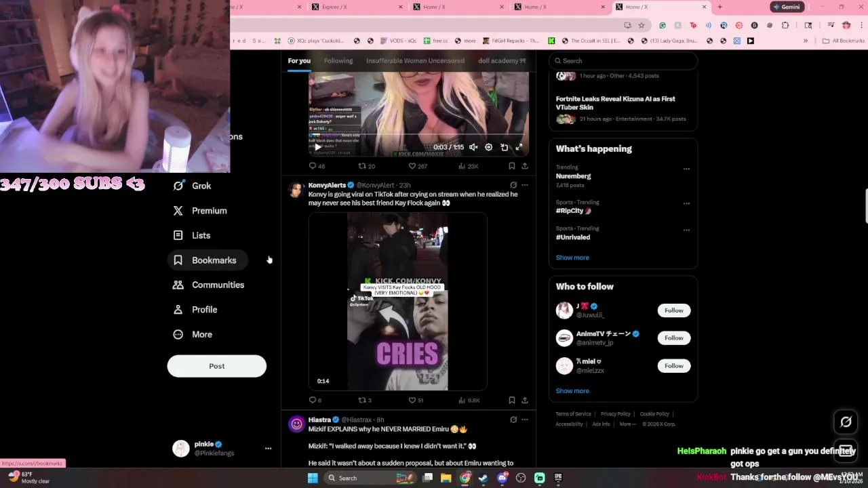This screenshot has height=488, width=868.
Task: Open more options for #Unrivaled trend
Action: pyautogui.click(x=686, y=230)
